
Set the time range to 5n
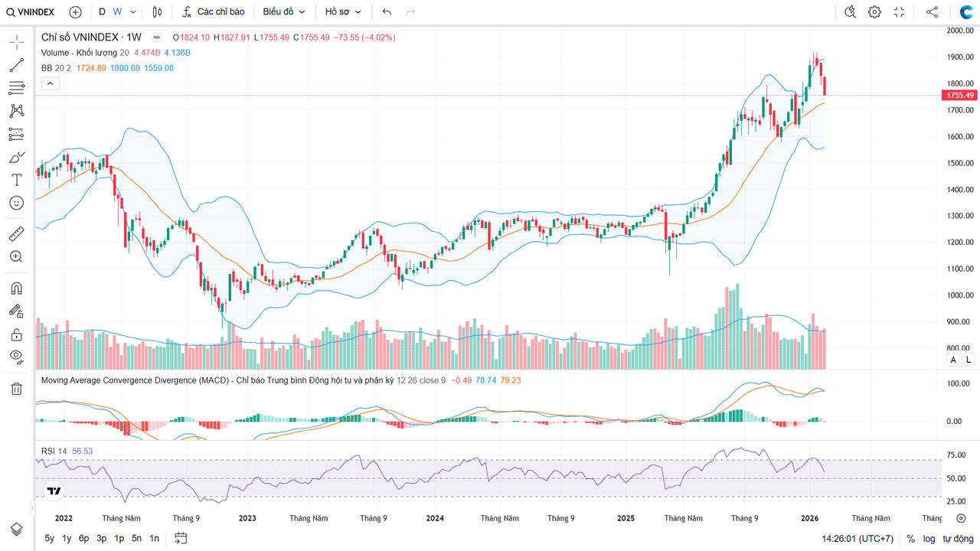[x=137, y=538]
